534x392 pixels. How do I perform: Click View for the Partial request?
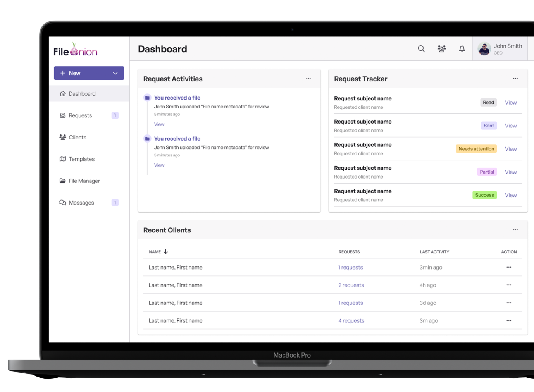511,172
